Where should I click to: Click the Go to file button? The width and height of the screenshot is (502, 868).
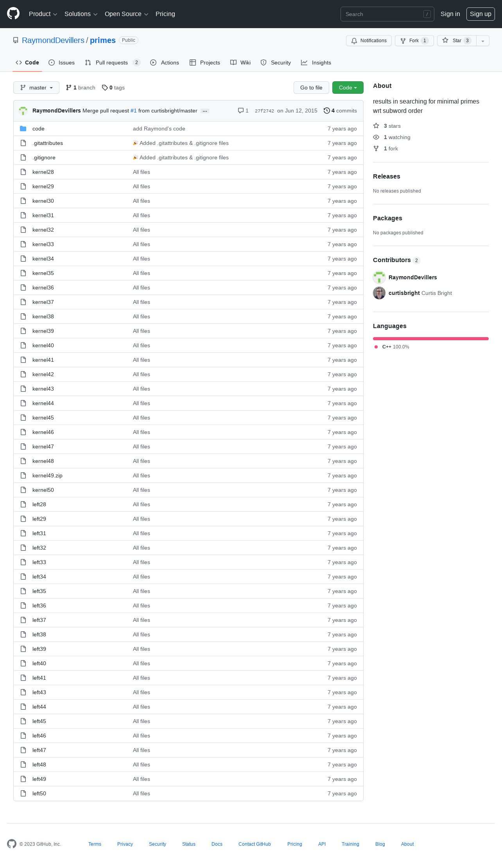click(311, 88)
